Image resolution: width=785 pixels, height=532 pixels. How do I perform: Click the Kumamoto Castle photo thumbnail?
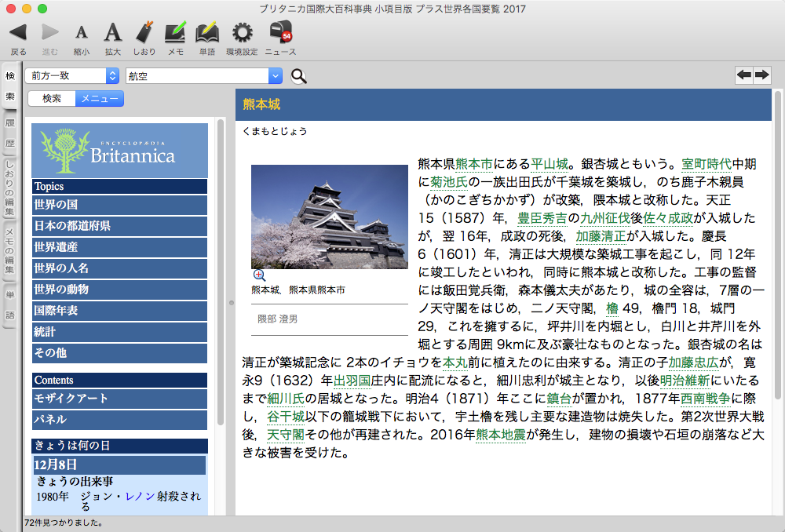point(330,217)
